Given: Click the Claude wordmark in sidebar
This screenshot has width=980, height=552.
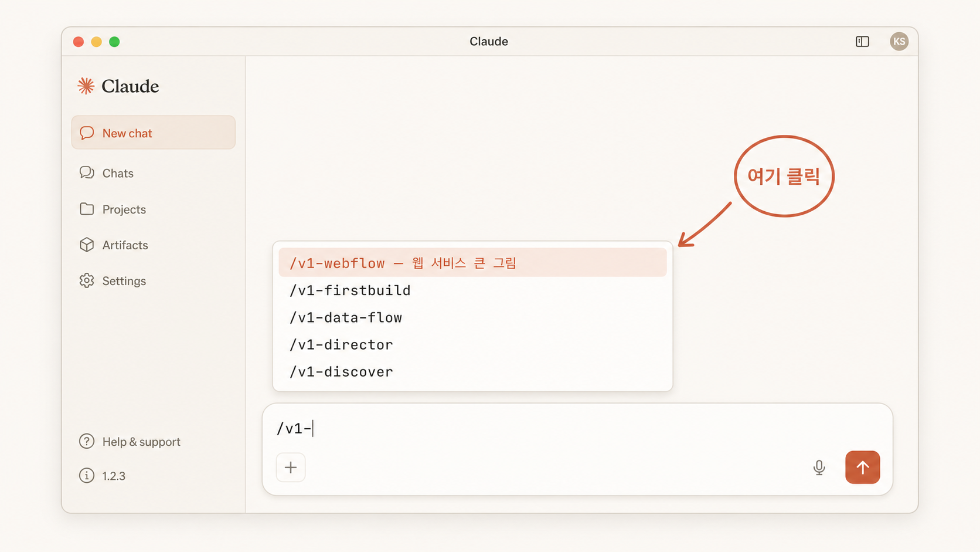Looking at the screenshot, I should 130,86.
